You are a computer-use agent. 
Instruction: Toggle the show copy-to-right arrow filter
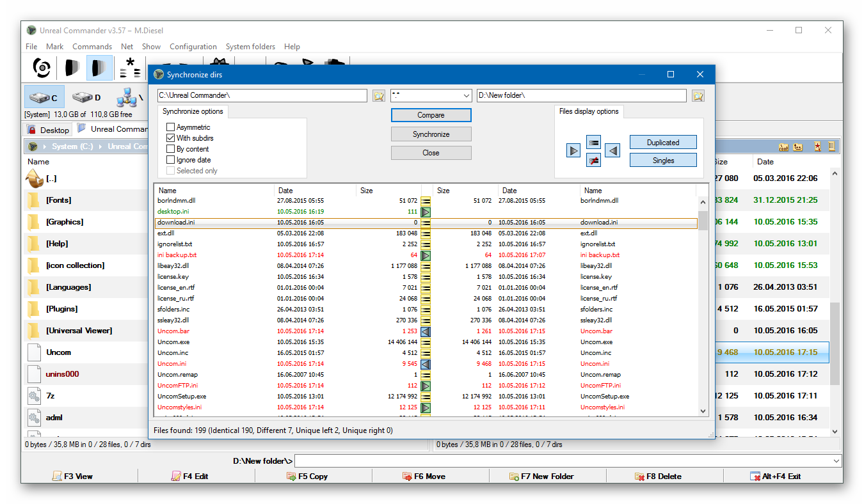(573, 150)
